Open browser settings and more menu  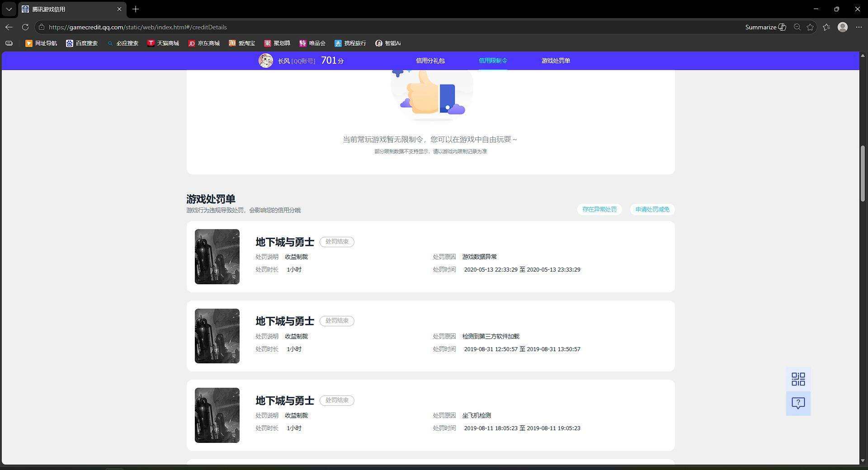tap(859, 27)
